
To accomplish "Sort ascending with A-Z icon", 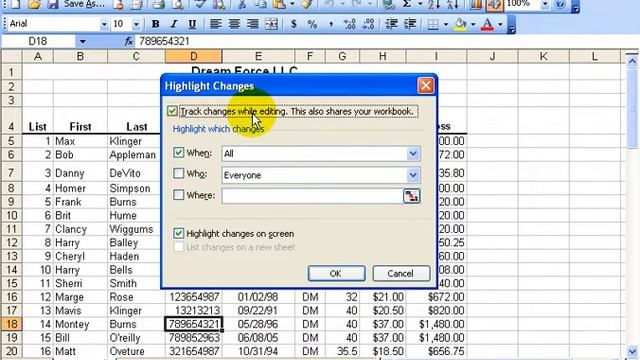I will pos(434,4).
